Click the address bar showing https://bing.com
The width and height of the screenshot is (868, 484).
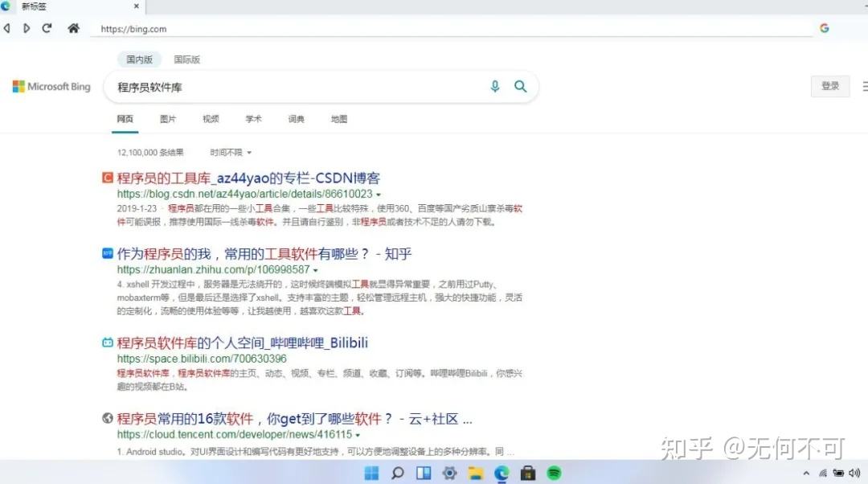451,29
